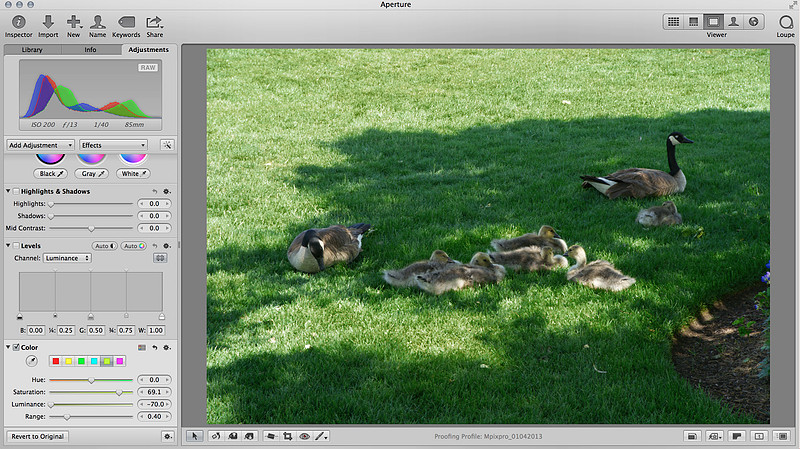Click the Import arrow icon
800x449 pixels.
point(47,20)
